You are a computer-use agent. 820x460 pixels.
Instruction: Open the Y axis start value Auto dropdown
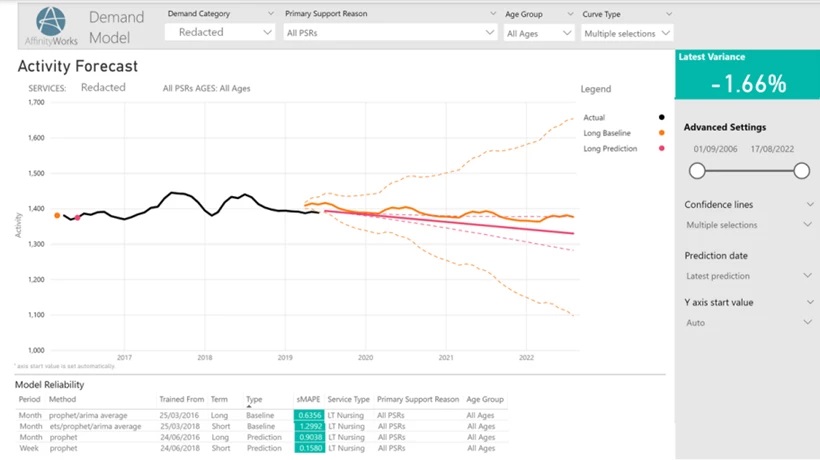[748, 323]
